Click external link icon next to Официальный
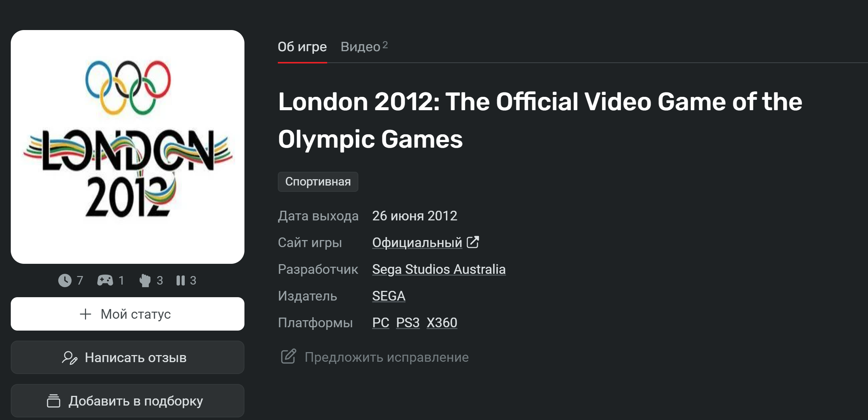Screen dimensions: 868x420 (473, 242)
